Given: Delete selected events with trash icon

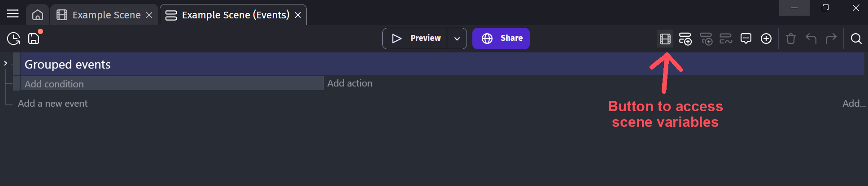Looking at the screenshot, I should 790,39.
